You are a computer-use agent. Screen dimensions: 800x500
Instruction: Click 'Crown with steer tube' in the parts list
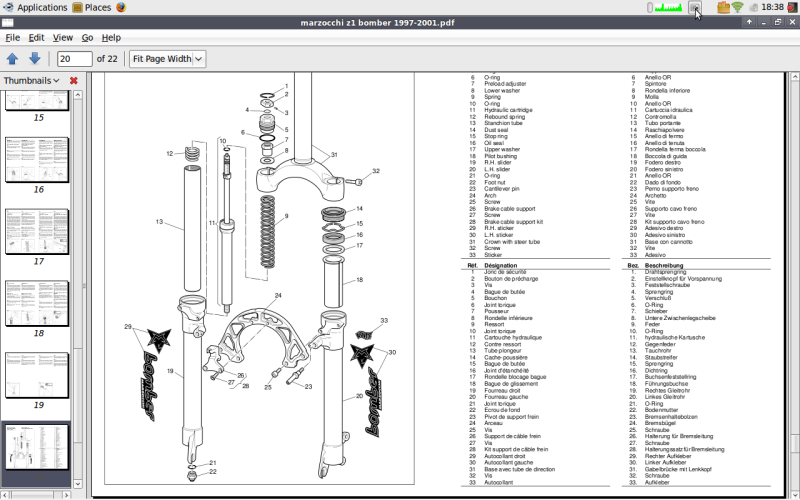click(x=512, y=242)
